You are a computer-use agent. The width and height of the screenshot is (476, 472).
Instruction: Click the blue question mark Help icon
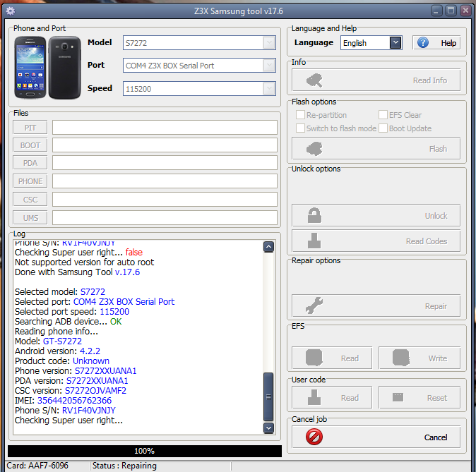pyautogui.click(x=423, y=43)
